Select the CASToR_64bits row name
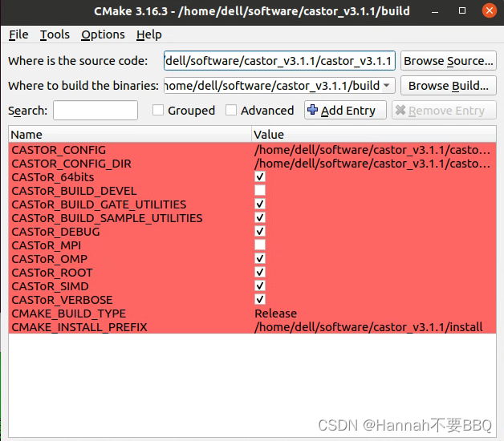This screenshot has height=441, width=504. coord(53,177)
